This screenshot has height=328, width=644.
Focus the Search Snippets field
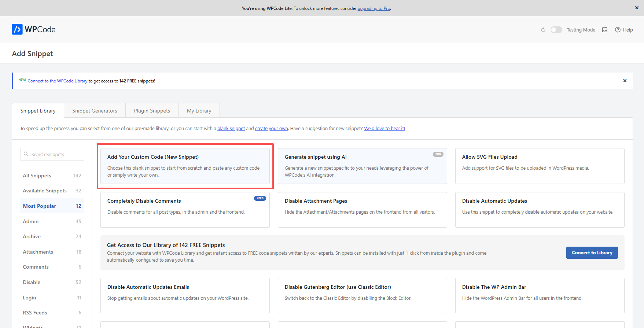[52, 154]
